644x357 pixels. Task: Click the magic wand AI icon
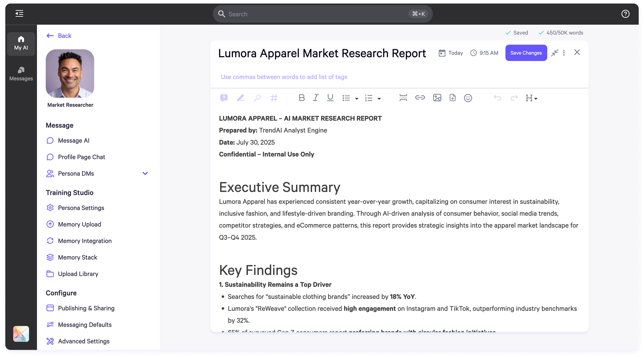click(257, 98)
